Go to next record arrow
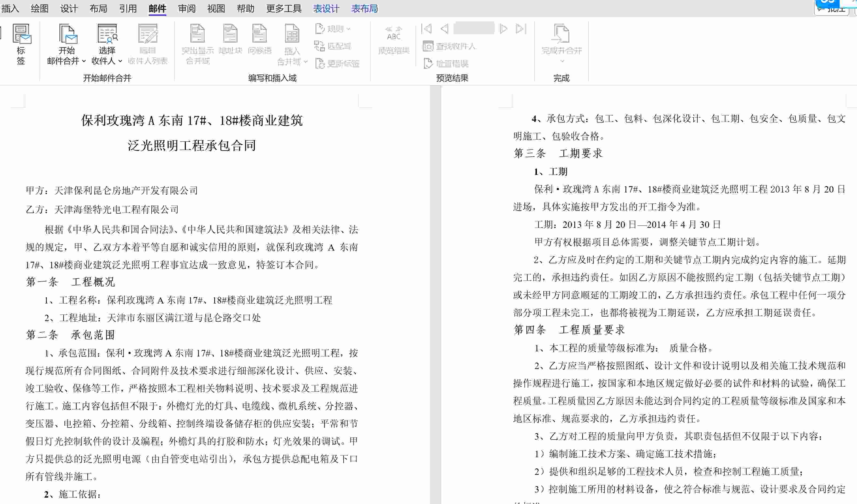This screenshot has width=857, height=504. (503, 29)
